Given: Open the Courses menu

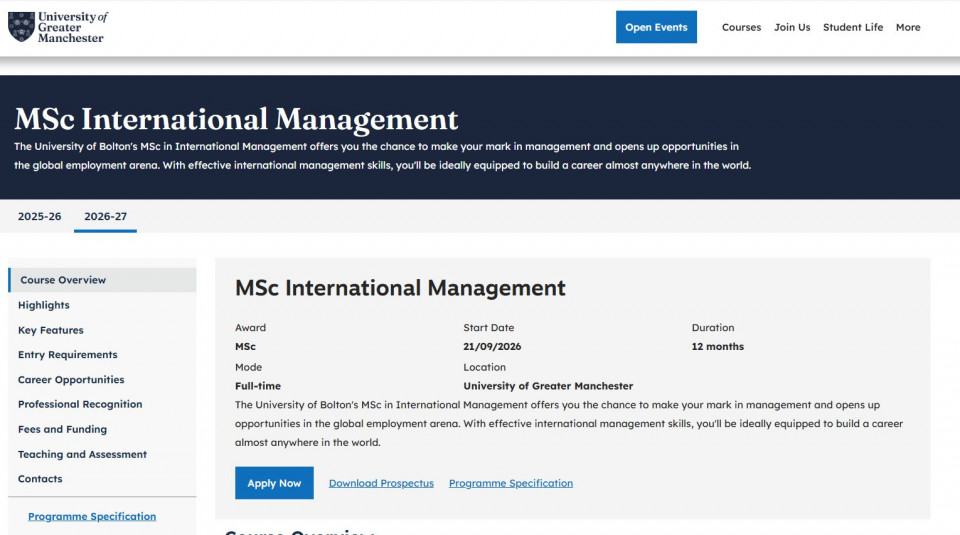Looking at the screenshot, I should [741, 27].
